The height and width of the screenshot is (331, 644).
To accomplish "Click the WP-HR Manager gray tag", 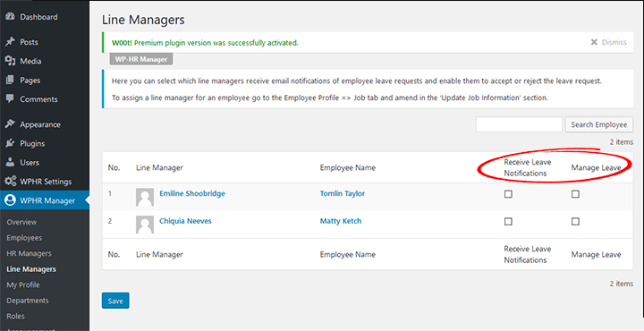I will tap(141, 59).
